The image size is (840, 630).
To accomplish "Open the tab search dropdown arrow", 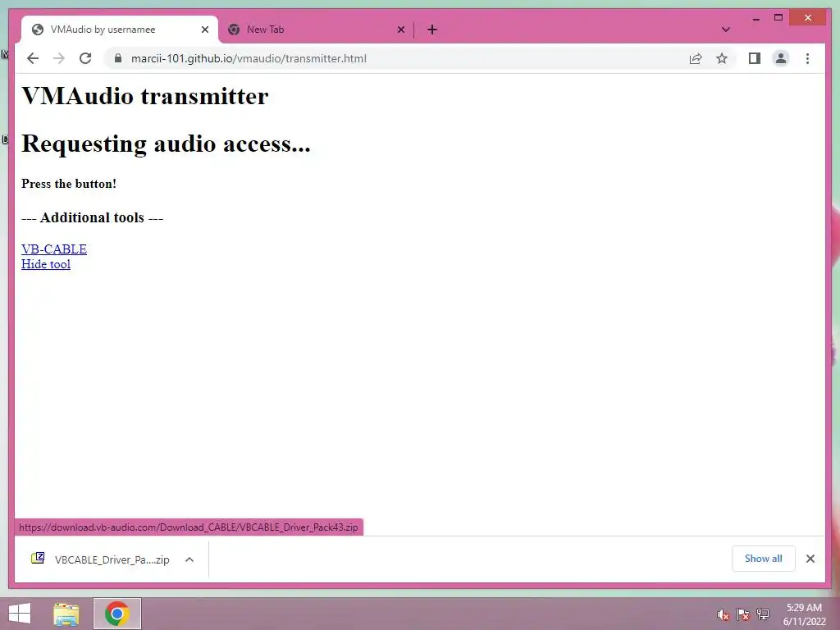I will [725, 30].
